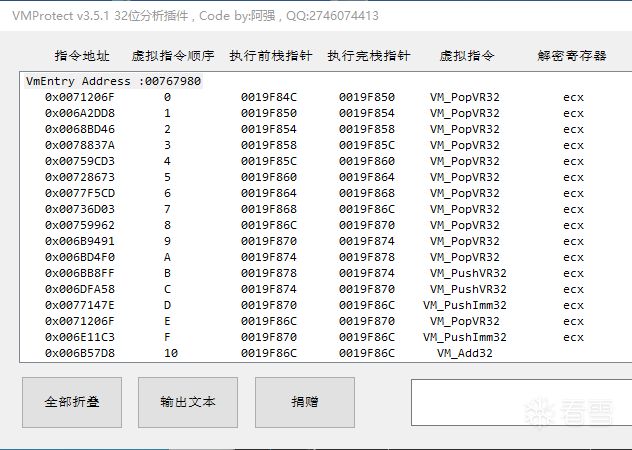
Task: Focus the empty text box beside 捐赠
Action: [522, 402]
